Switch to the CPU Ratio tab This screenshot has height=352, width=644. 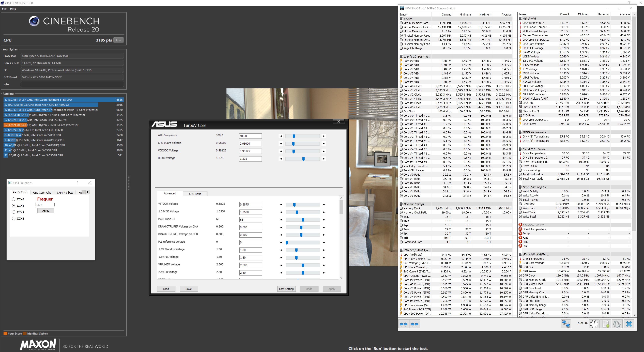pos(195,194)
